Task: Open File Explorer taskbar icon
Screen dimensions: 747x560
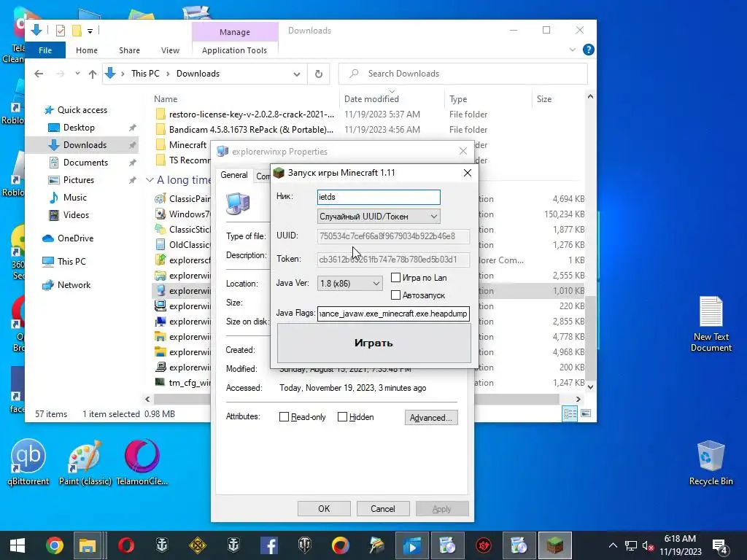Action: coord(88,545)
